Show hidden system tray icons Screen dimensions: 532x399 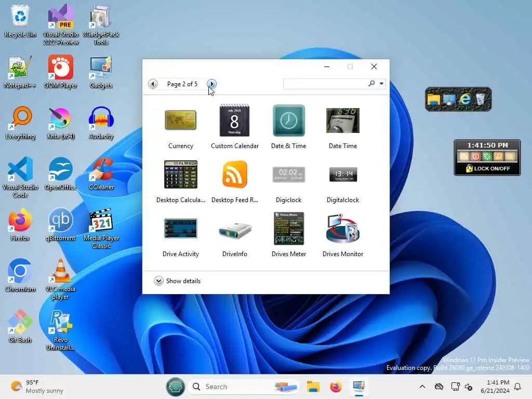point(422,387)
